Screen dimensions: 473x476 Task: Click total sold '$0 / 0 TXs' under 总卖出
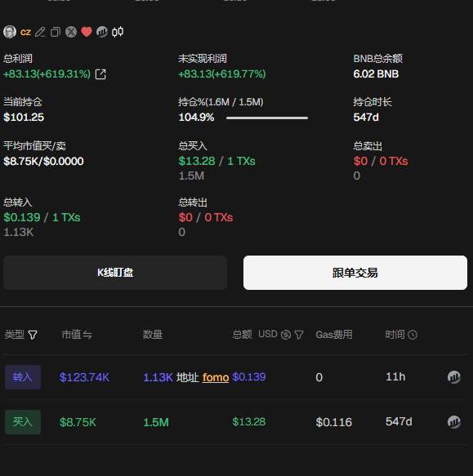pyautogui.click(x=381, y=161)
